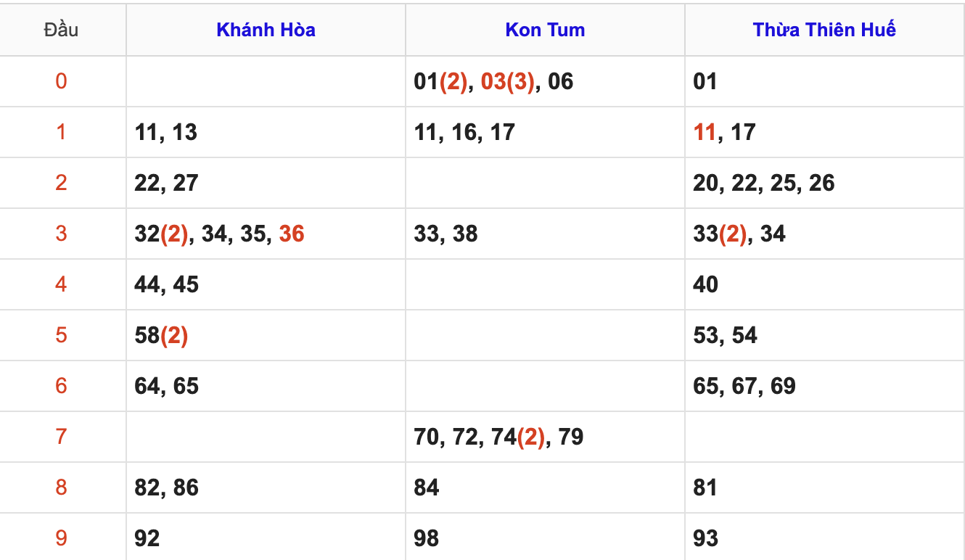Select the red row number 9
Image resolution: width=965 pixels, height=560 pixels.
coord(61,538)
